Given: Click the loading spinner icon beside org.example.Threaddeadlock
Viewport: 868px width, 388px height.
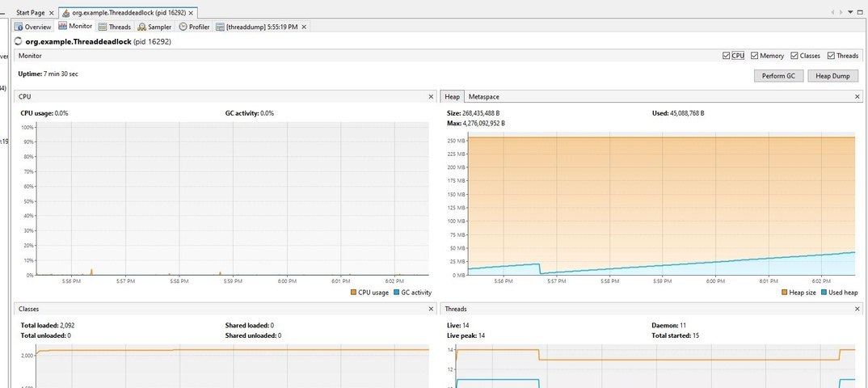Looking at the screenshot, I should click(19, 41).
